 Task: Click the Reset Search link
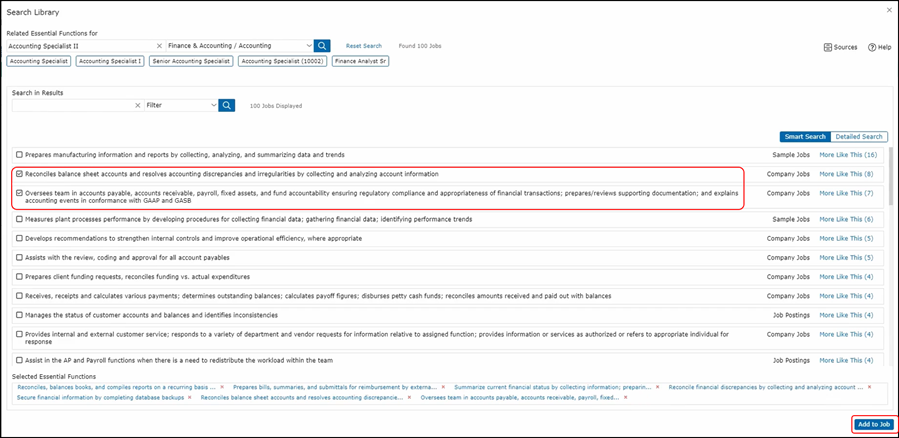[364, 46]
